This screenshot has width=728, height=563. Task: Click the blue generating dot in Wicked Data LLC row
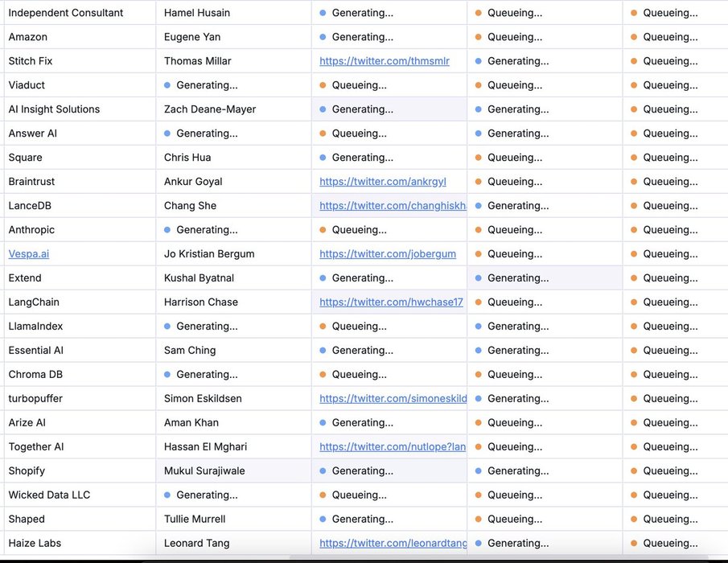[x=167, y=495]
